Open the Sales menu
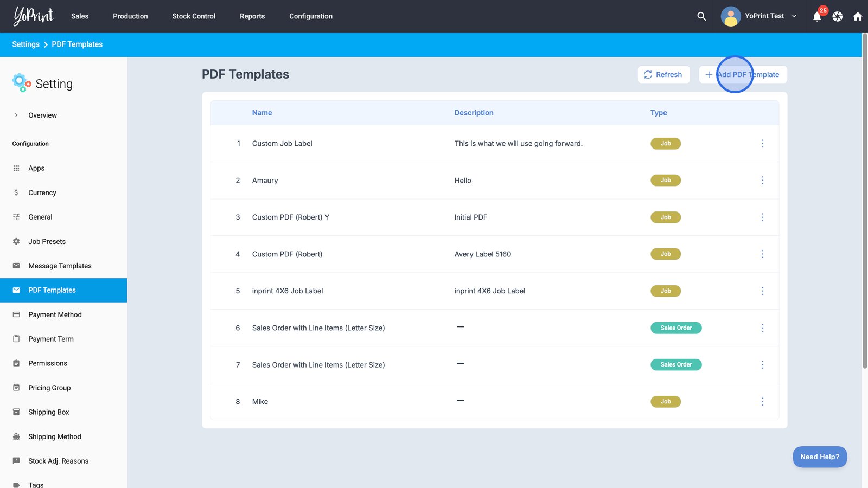This screenshot has width=868, height=488. point(80,16)
